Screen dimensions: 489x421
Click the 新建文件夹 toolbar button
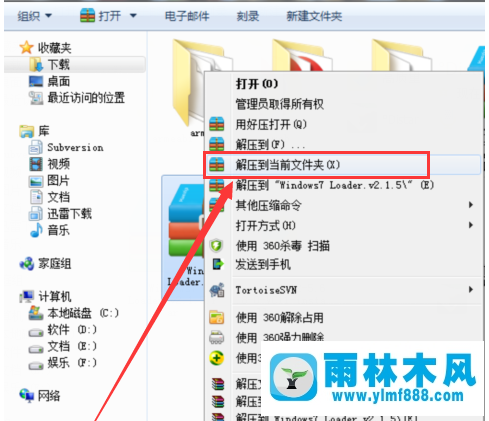tap(314, 16)
